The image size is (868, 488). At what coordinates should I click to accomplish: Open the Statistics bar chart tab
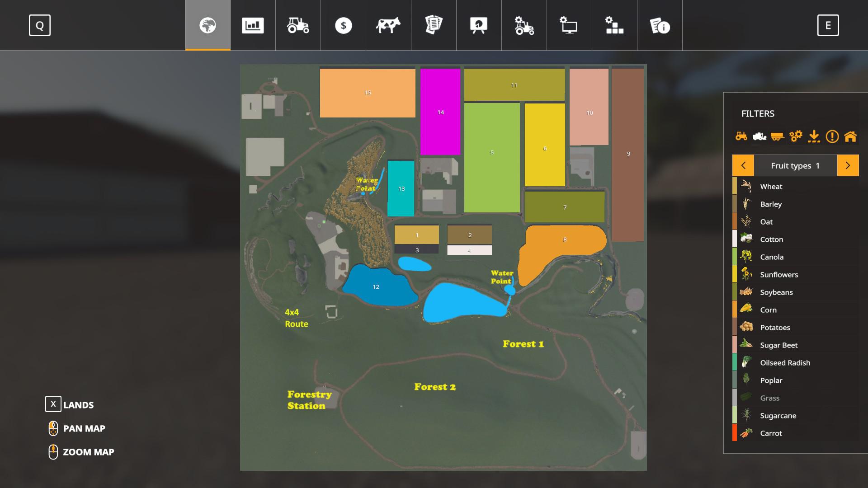tap(253, 25)
